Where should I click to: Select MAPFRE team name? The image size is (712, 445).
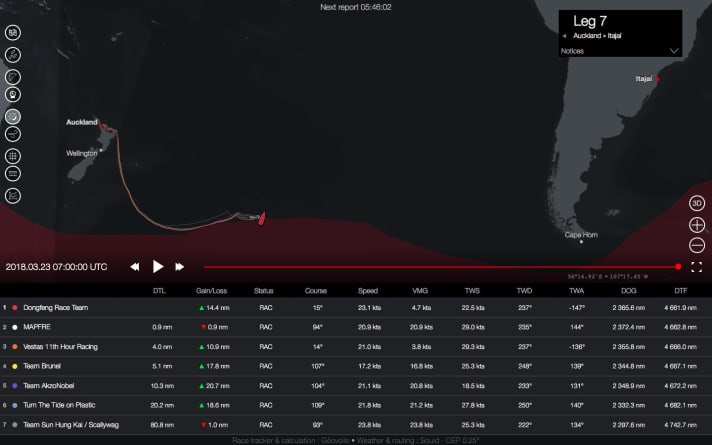[x=37, y=327]
